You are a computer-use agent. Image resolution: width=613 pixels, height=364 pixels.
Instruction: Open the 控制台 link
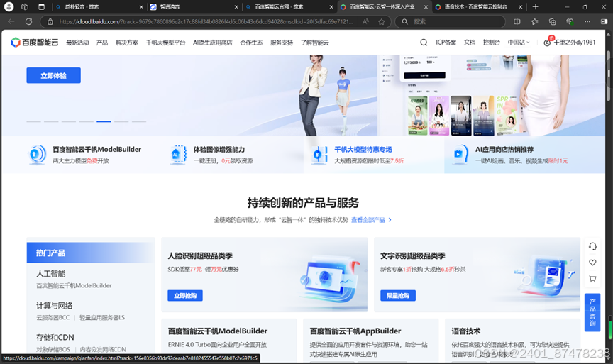pyautogui.click(x=492, y=43)
